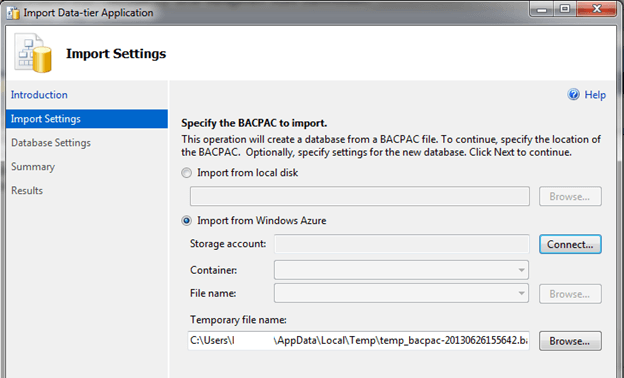The height and width of the screenshot is (378, 624).
Task: Select the Summary step
Action: [x=33, y=166]
